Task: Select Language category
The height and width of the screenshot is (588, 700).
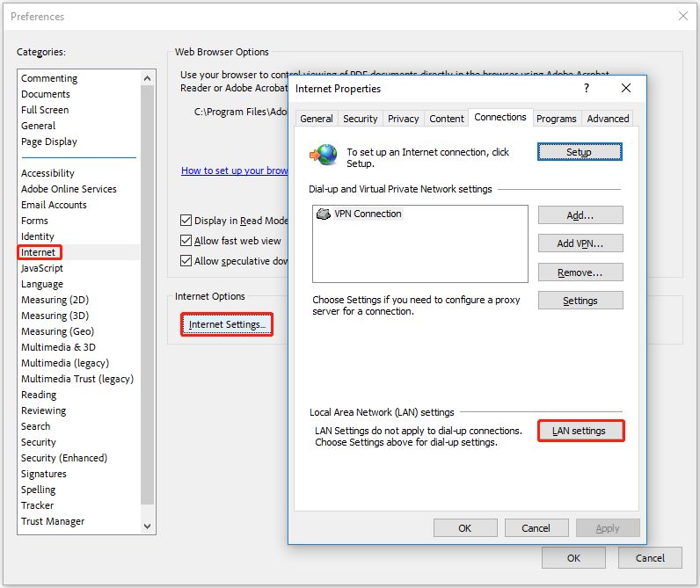Action: coord(42,284)
